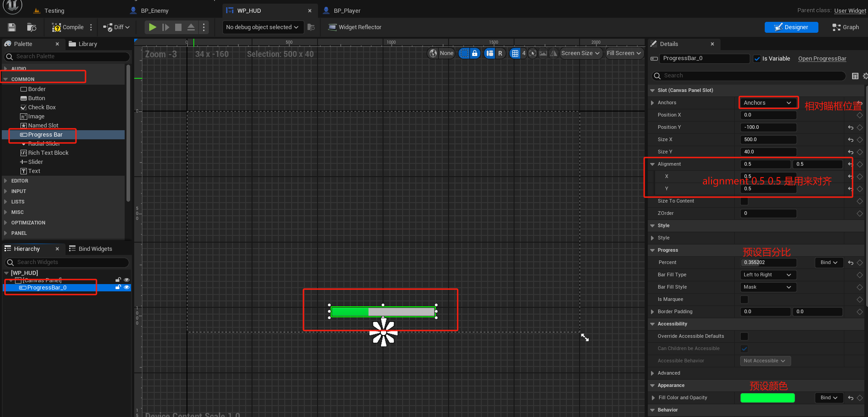Start Play in Editor with the green arrow
This screenshot has width=868, height=417.
[152, 27]
